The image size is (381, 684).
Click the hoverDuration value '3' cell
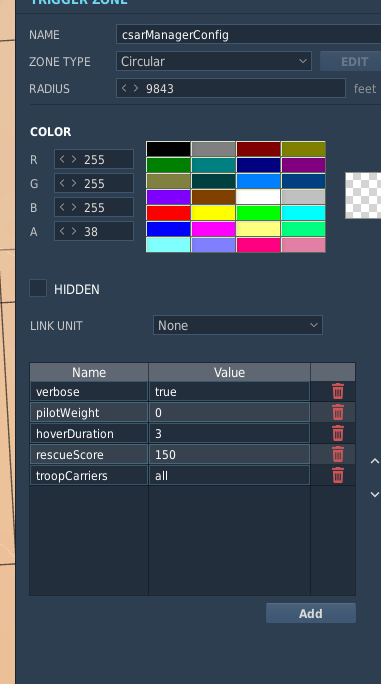tap(229, 433)
